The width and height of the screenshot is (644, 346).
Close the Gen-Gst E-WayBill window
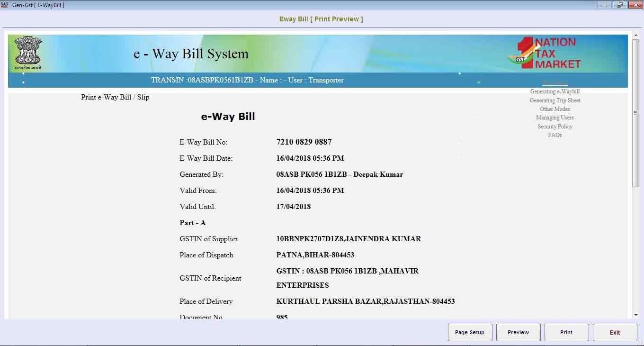(635, 5)
